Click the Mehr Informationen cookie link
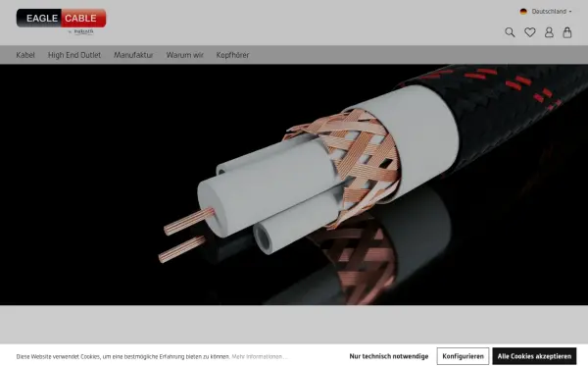This screenshot has height=368, width=588. [x=259, y=356]
